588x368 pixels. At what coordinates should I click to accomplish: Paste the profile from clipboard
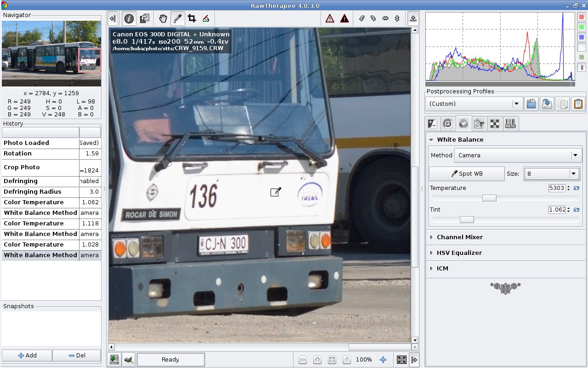click(578, 104)
